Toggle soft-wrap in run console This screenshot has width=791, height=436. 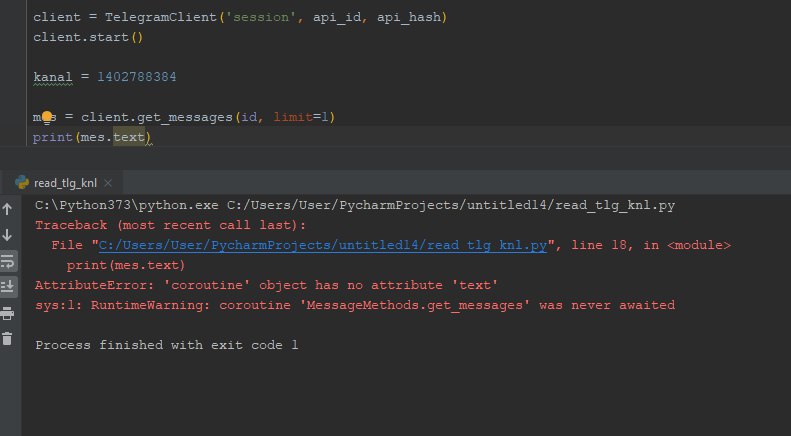(x=8, y=261)
